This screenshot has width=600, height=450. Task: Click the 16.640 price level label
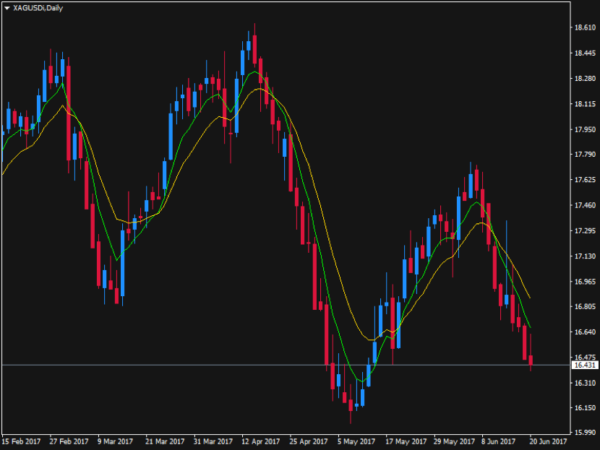click(x=585, y=332)
